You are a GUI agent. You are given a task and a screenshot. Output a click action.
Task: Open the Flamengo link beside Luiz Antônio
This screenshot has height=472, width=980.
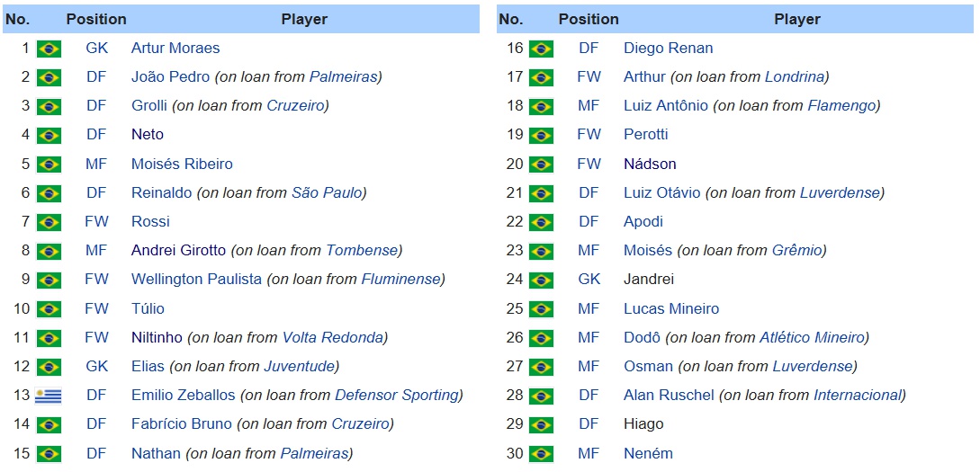841,105
